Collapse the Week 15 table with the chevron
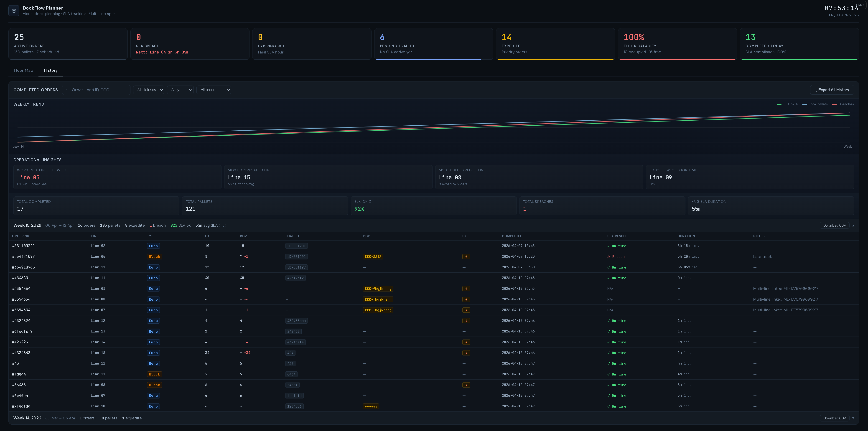 853,225
